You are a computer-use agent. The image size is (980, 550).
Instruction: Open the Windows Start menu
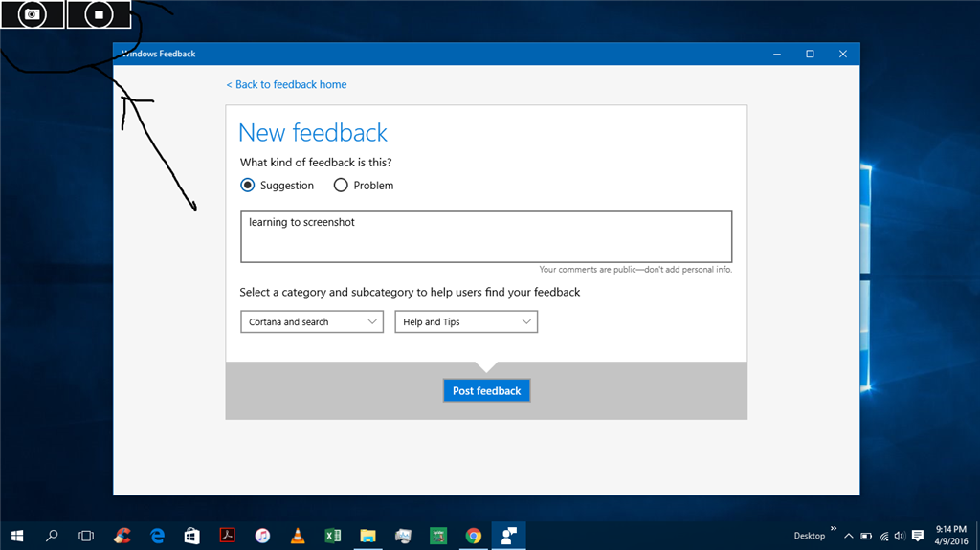point(17,536)
